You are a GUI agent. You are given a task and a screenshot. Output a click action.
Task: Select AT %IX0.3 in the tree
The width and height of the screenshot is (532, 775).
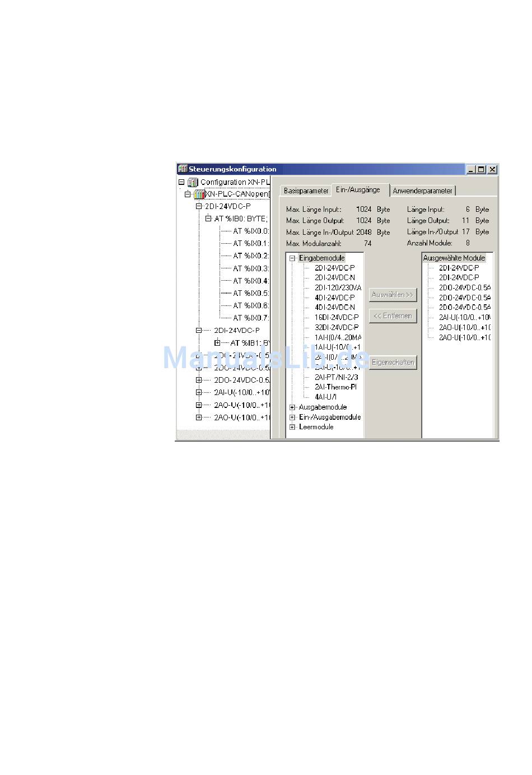(x=251, y=268)
